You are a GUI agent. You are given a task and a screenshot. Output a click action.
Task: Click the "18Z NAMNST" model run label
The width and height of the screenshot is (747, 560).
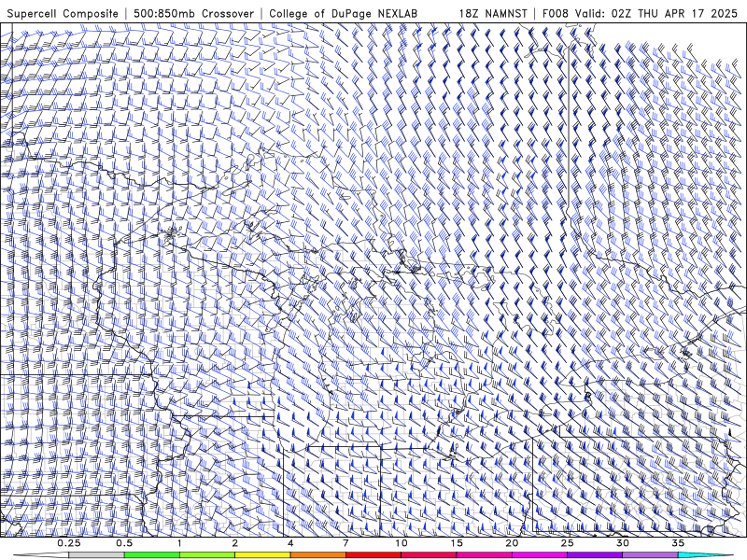click(x=493, y=13)
